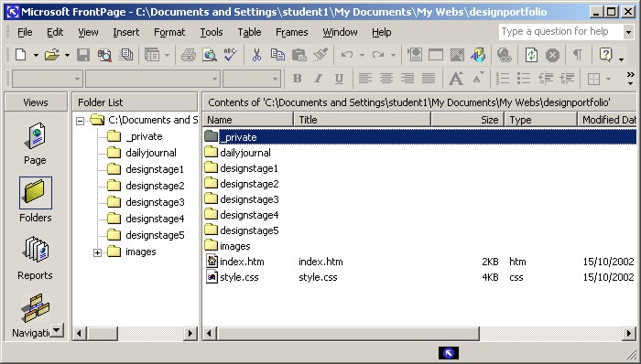Screen dimensions: 641x364
Task: Click the Insert Hyperlink globe icon
Action: (505, 55)
